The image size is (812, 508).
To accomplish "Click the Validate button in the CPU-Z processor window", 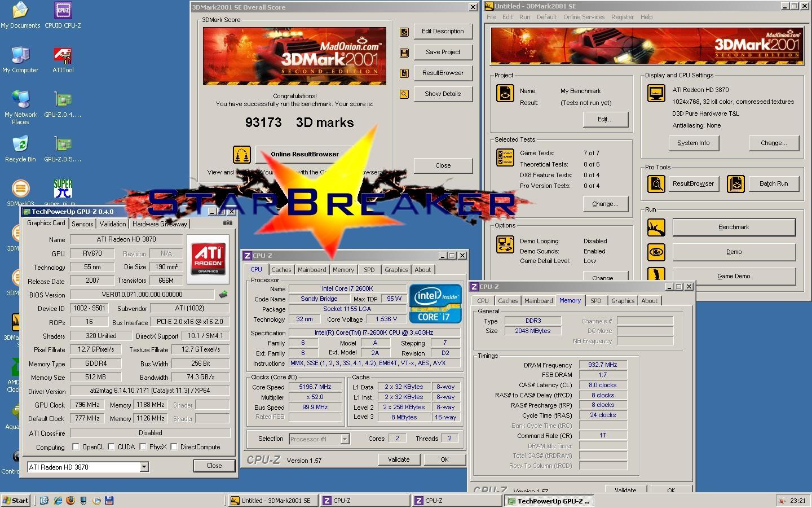I will (x=399, y=459).
